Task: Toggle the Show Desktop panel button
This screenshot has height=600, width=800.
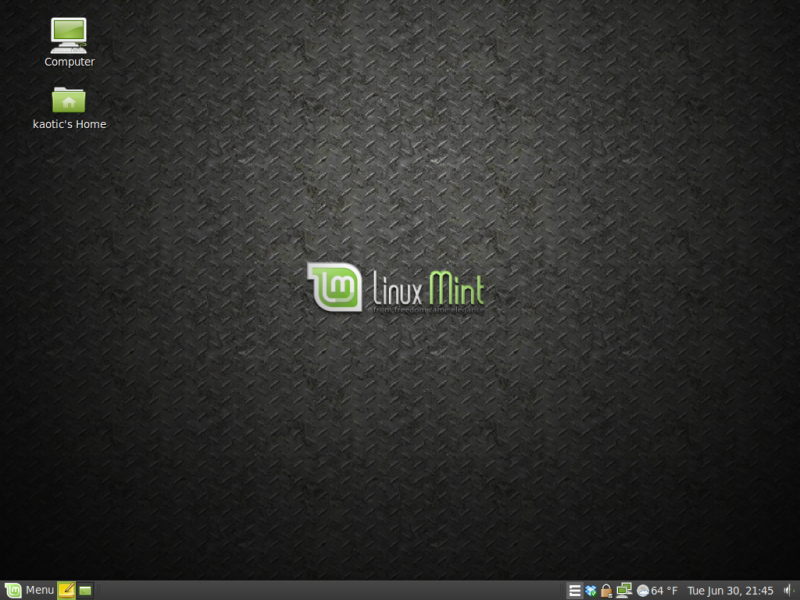Action: [84, 590]
